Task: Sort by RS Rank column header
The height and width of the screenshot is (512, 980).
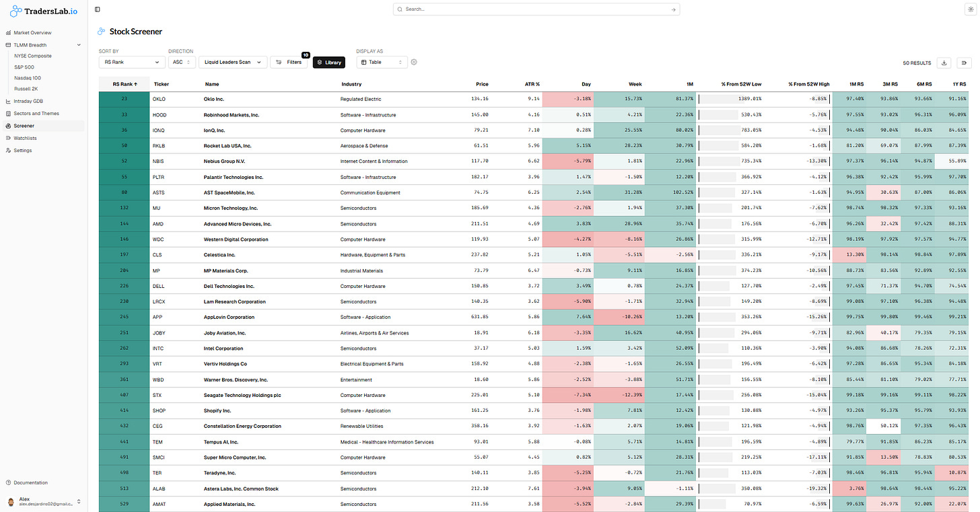Action: tap(124, 84)
